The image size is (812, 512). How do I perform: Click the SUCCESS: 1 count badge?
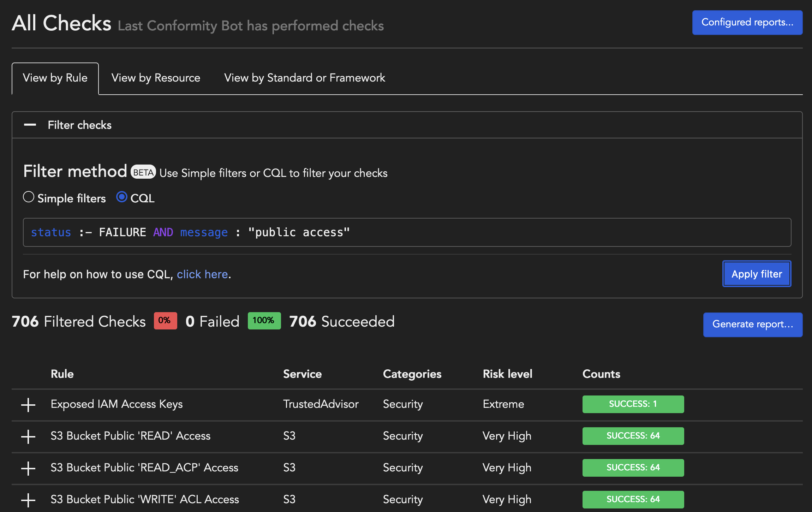tap(633, 404)
